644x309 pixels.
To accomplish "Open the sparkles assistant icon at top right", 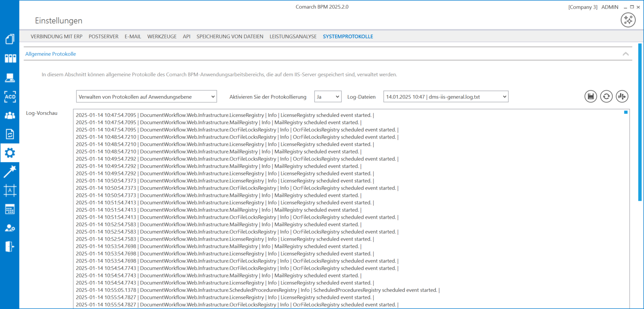I will pyautogui.click(x=628, y=20).
